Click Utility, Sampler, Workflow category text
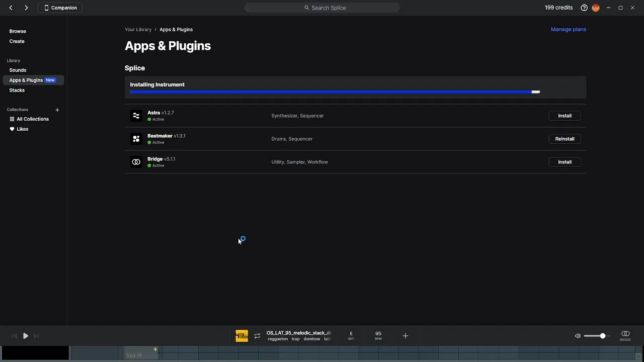 pos(299,162)
